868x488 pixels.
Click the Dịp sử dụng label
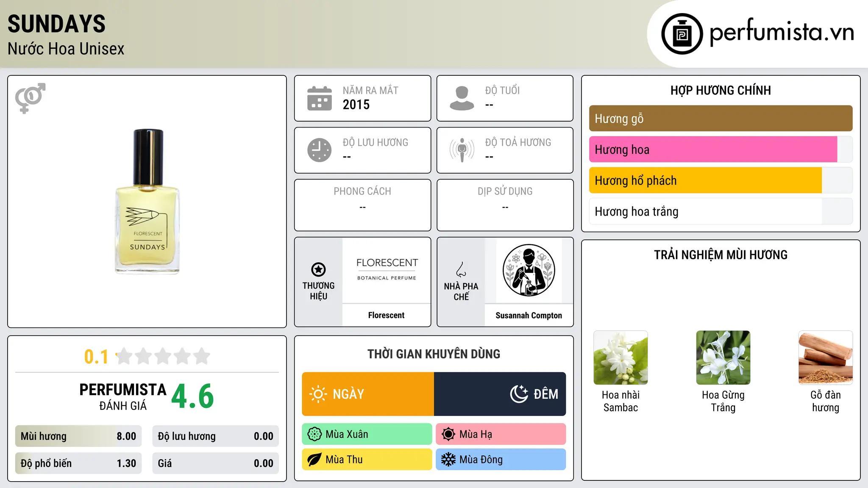click(505, 191)
